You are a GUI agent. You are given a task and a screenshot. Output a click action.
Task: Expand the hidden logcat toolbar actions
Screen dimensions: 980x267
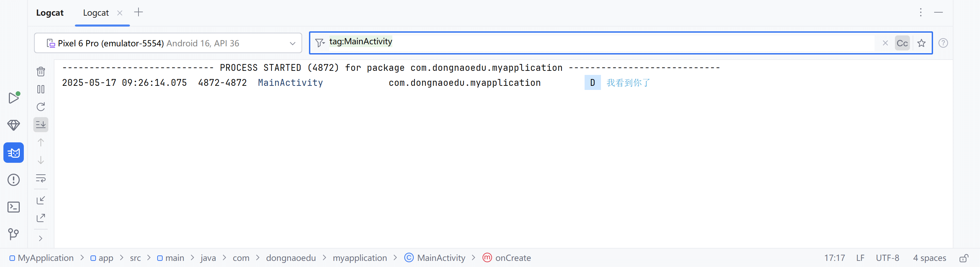tap(41, 238)
